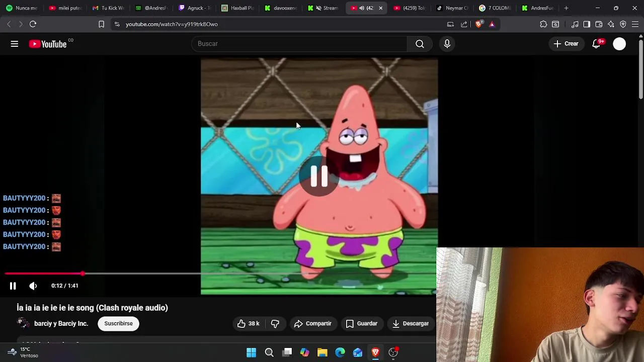Click the 0:12 / 1:41 time display
The width and height of the screenshot is (644, 362).
point(65,286)
